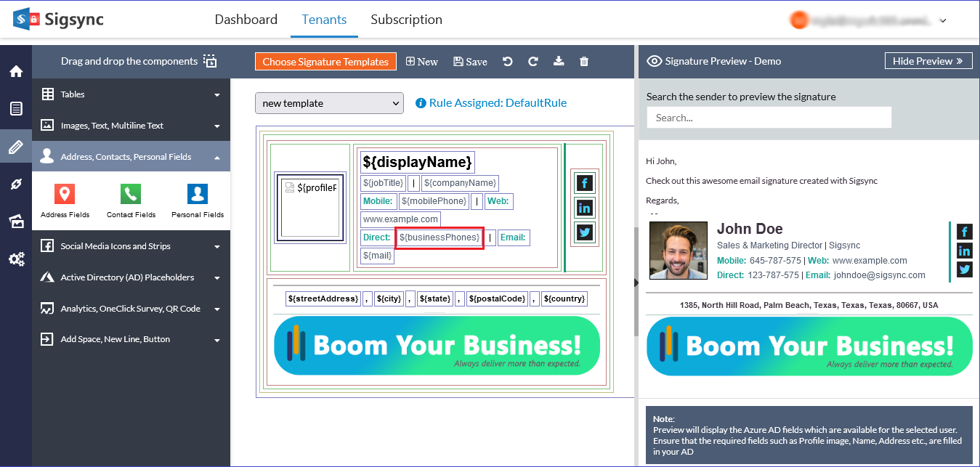The height and width of the screenshot is (467, 980).
Task: Open the account dropdown arrow
Action: pyautogui.click(x=943, y=21)
